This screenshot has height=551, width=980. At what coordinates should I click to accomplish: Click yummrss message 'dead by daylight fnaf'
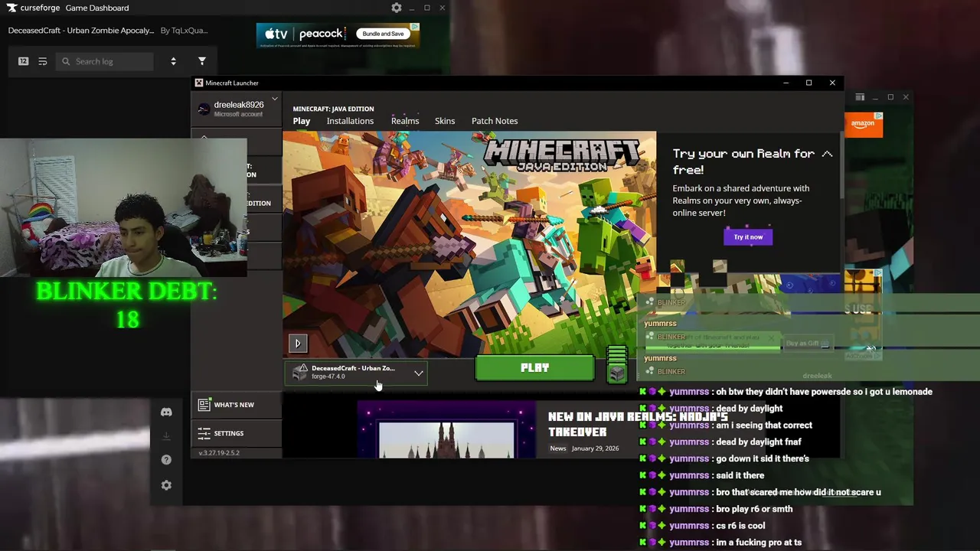click(x=759, y=442)
